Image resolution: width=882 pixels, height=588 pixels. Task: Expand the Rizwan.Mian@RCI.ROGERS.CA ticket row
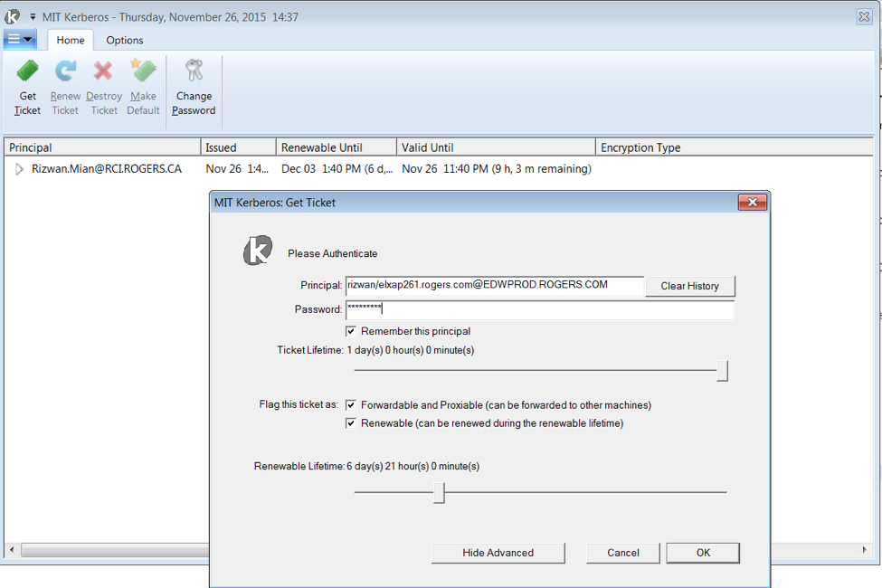19,169
